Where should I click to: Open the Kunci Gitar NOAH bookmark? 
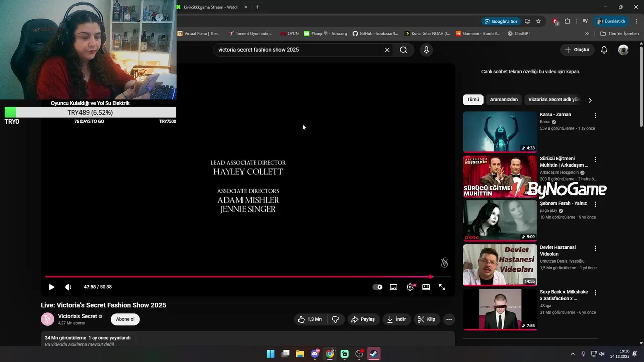tap(427, 34)
